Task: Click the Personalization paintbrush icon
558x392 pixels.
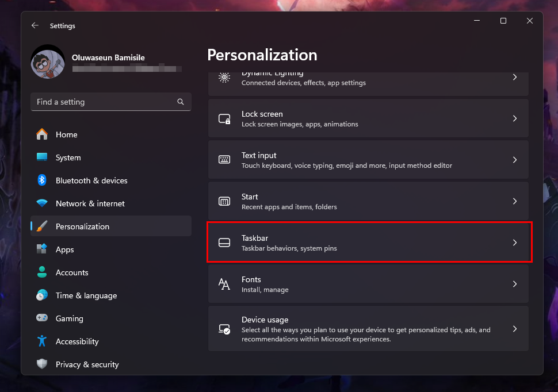Action: (42, 226)
